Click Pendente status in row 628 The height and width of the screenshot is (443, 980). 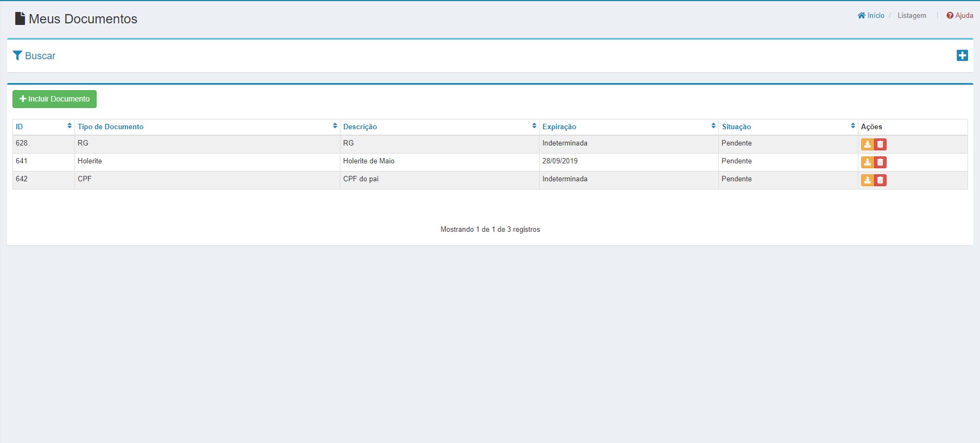(x=737, y=143)
